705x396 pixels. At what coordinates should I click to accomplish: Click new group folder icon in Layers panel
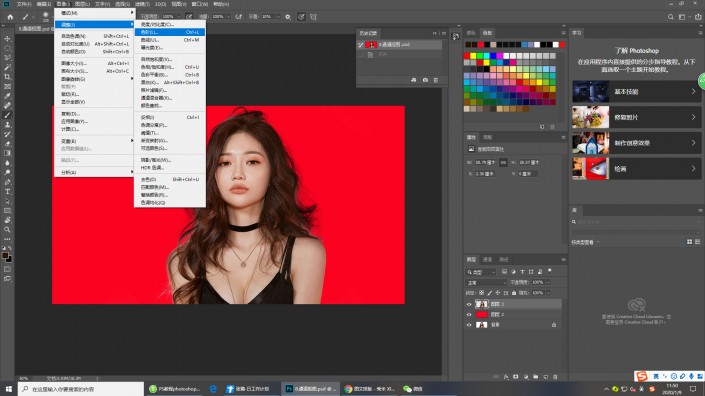click(535, 377)
